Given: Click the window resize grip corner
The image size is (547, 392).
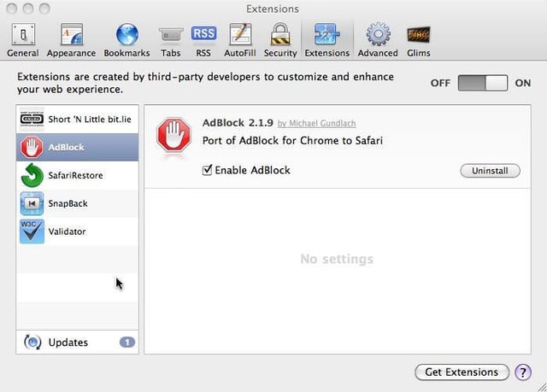Looking at the screenshot, I should click(x=542, y=387).
